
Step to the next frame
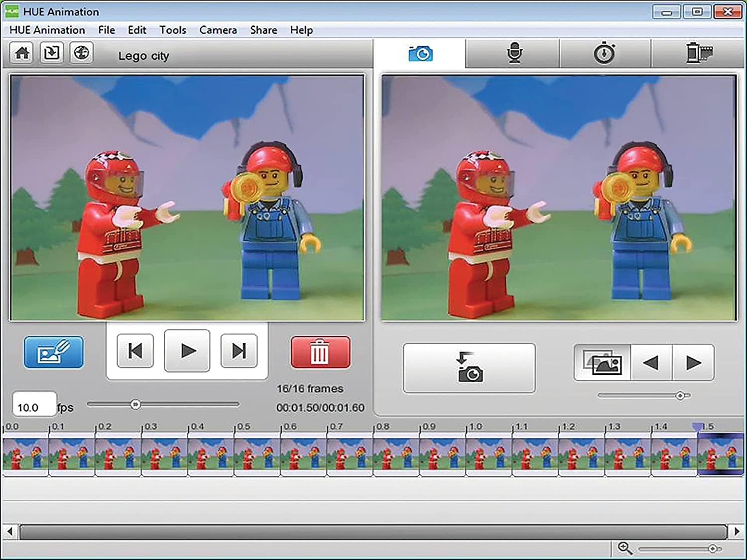click(x=239, y=350)
